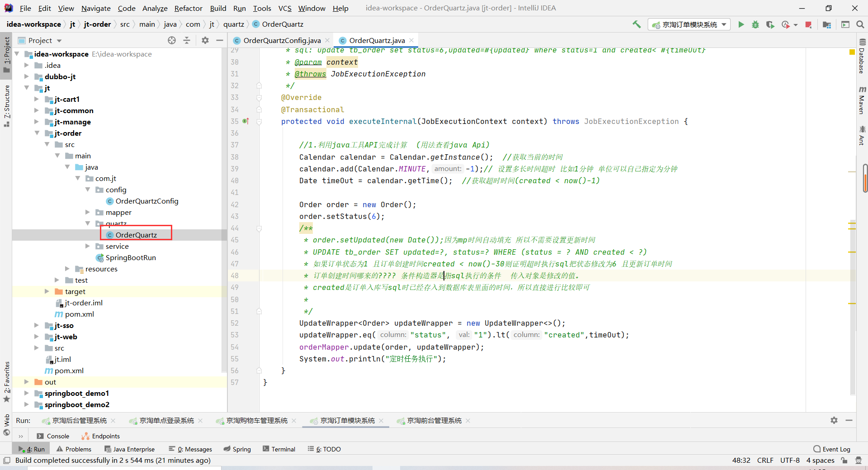Image resolution: width=868 pixels, height=470 pixels.
Task: Select the 京淘前台管理系统 run tab
Action: [x=434, y=420]
